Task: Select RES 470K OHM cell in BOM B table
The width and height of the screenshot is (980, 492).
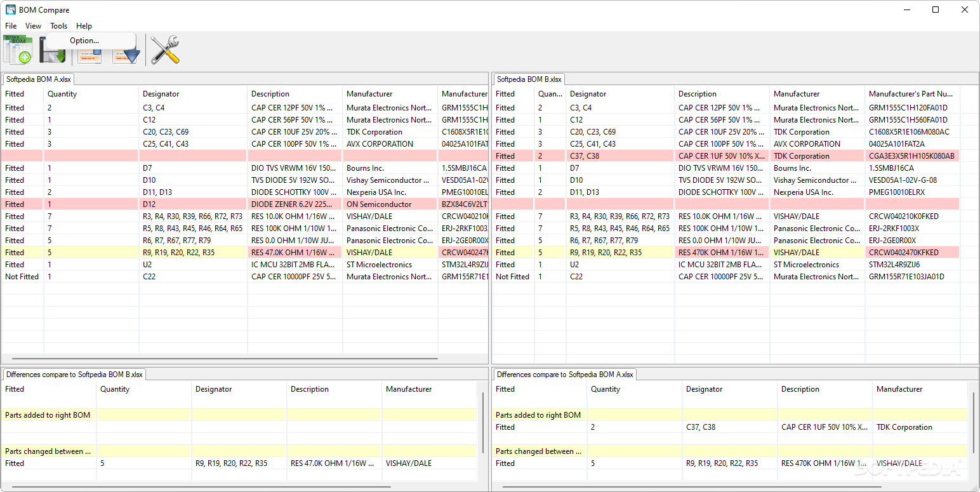Action: tap(722, 253)
